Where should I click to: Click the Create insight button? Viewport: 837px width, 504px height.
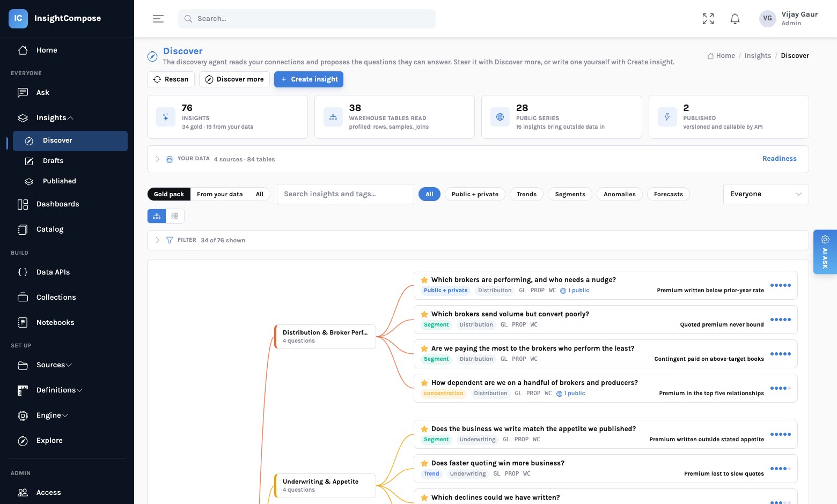point(309,79)
